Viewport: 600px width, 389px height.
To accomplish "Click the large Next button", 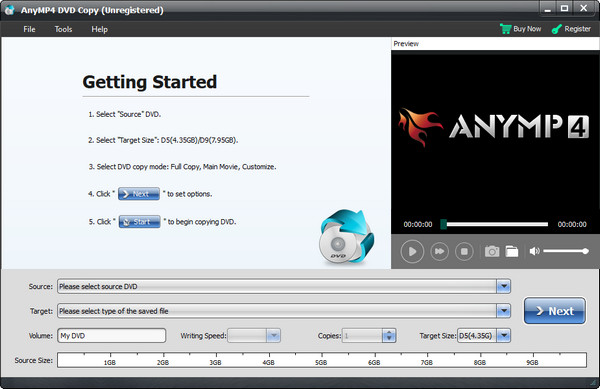I will point(554,311).
